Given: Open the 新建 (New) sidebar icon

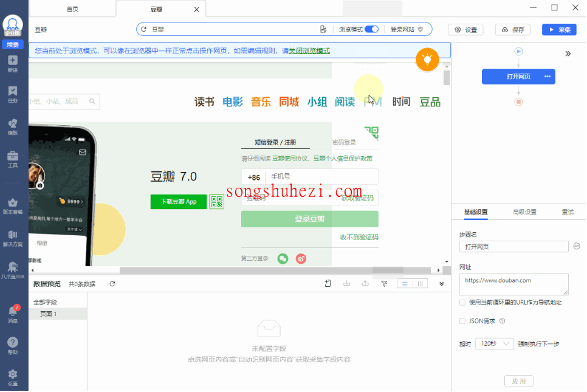Looking at the screenshot, I should (x=13, y=64).
